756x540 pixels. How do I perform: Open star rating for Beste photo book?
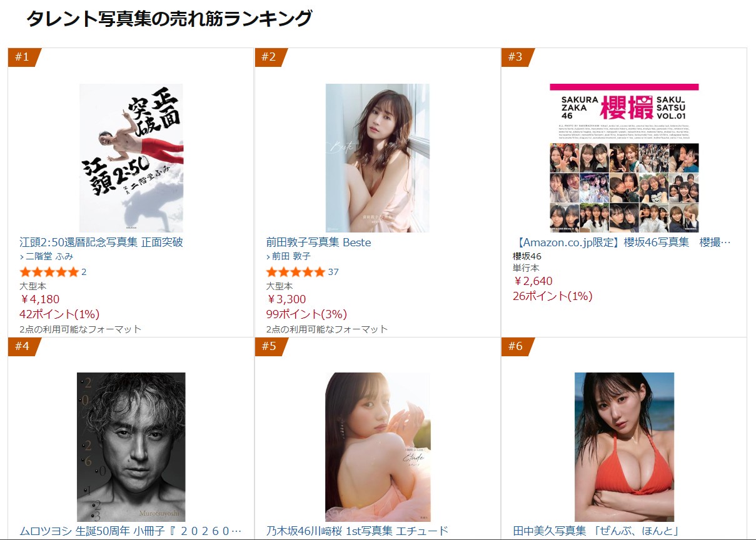point(296,272)
